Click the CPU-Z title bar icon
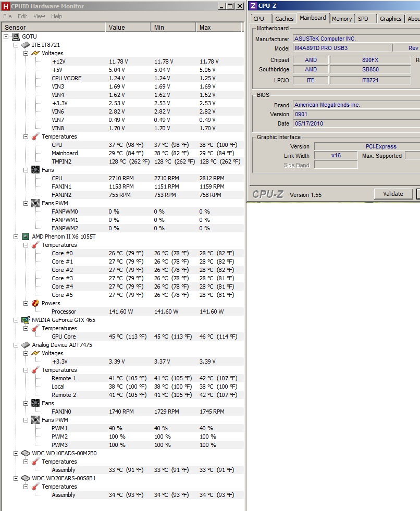420x511 pixels. (x=253, y=6)
